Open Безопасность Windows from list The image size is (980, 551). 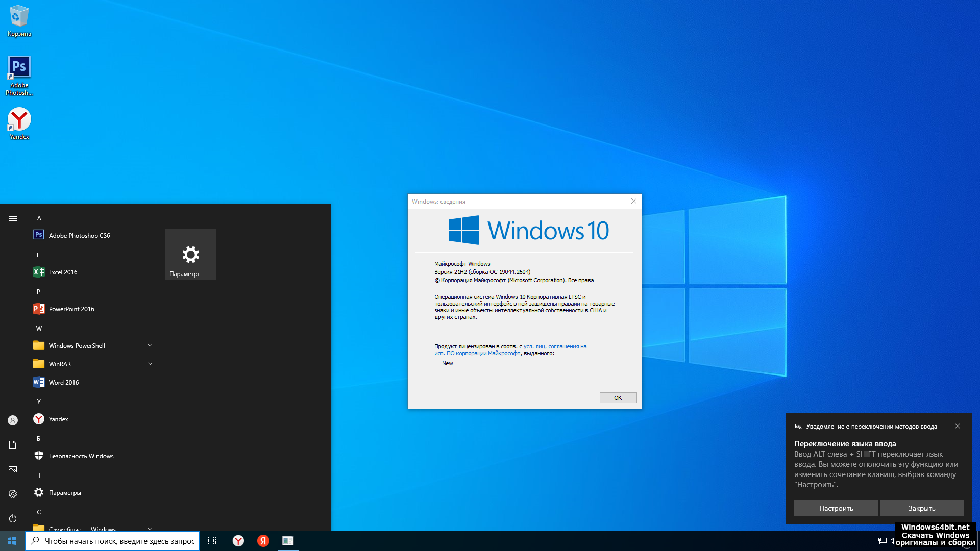coord(80,456)
